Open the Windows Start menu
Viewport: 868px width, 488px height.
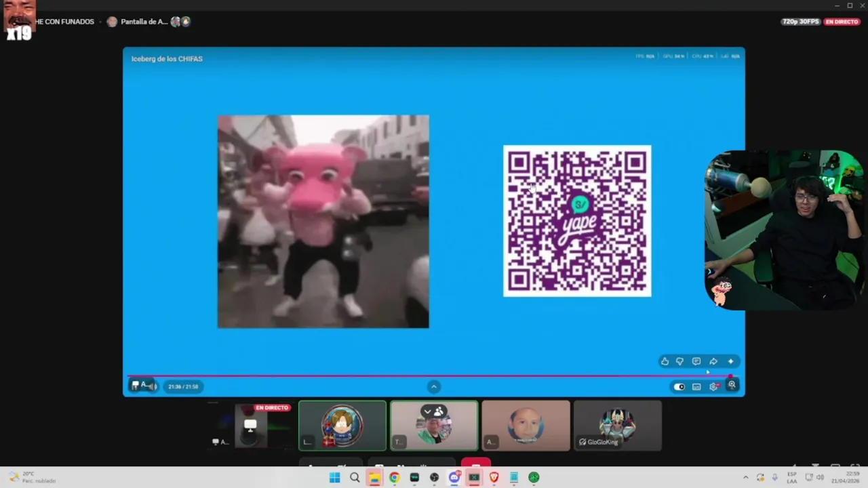click(334, 478)
